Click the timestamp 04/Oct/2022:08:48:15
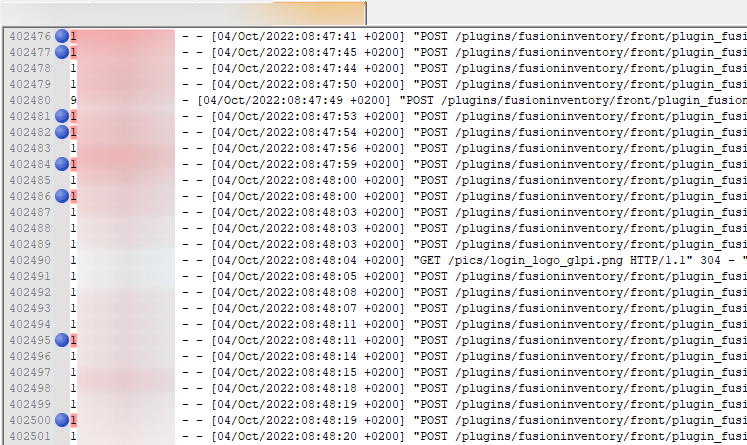747x445 pixels. tap(287, 372)
